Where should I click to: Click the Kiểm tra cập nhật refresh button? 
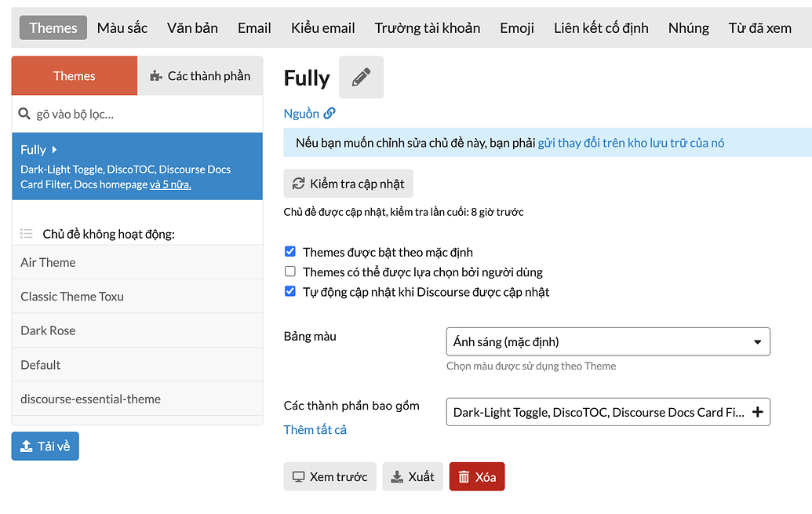[348, 184]
